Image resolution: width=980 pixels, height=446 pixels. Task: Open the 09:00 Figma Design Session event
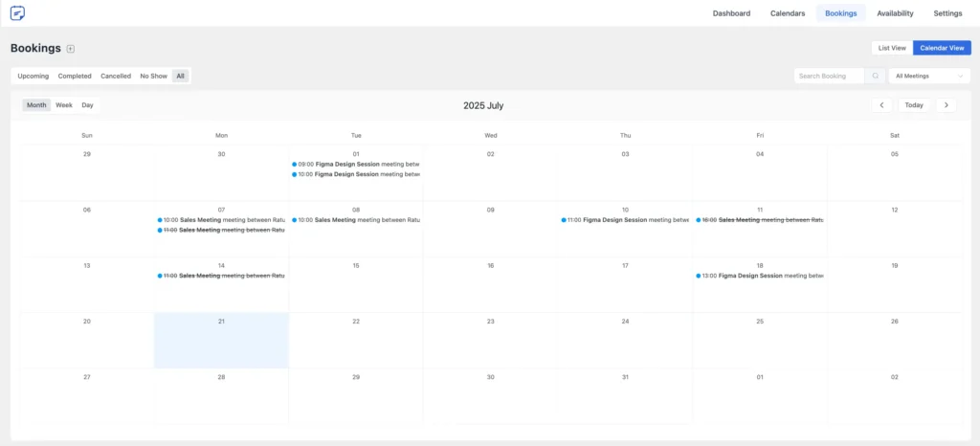coord(356,164)
